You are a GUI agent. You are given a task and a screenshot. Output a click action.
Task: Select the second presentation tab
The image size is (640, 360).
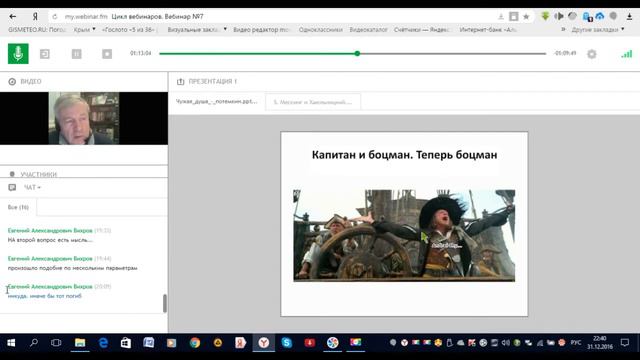313,102
